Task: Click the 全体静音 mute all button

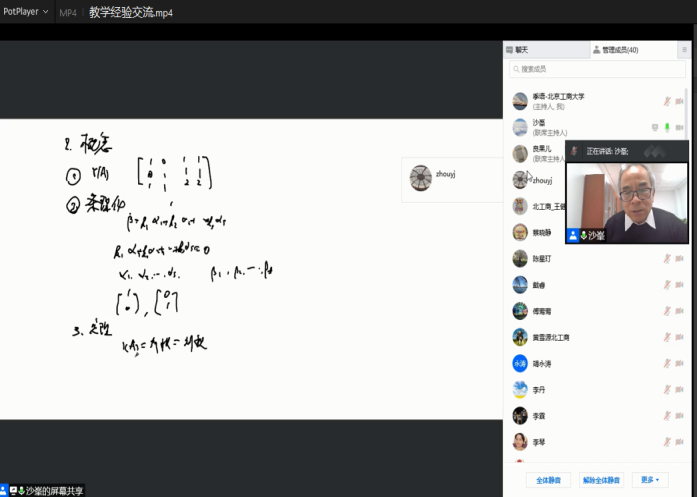Action: point(547,480)
